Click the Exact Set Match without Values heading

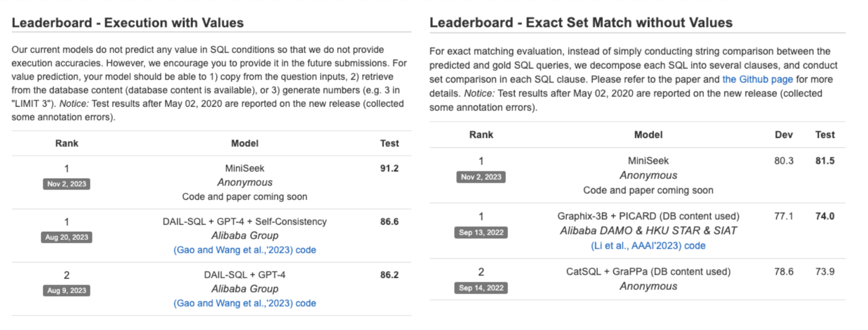[x=581, y=23]
